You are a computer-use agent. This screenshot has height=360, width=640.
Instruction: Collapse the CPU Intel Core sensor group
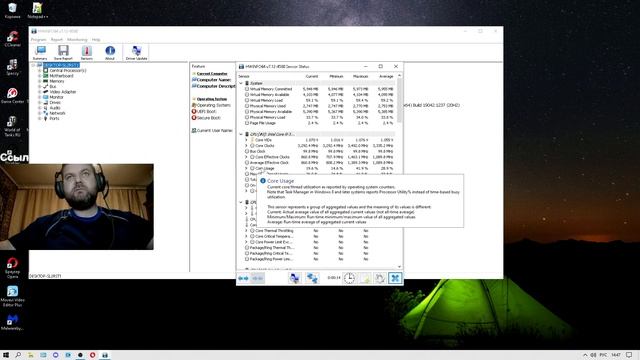tap(241, 134)
